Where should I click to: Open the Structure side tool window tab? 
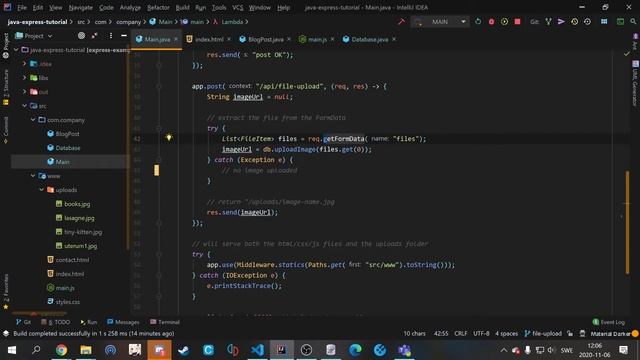6,88
